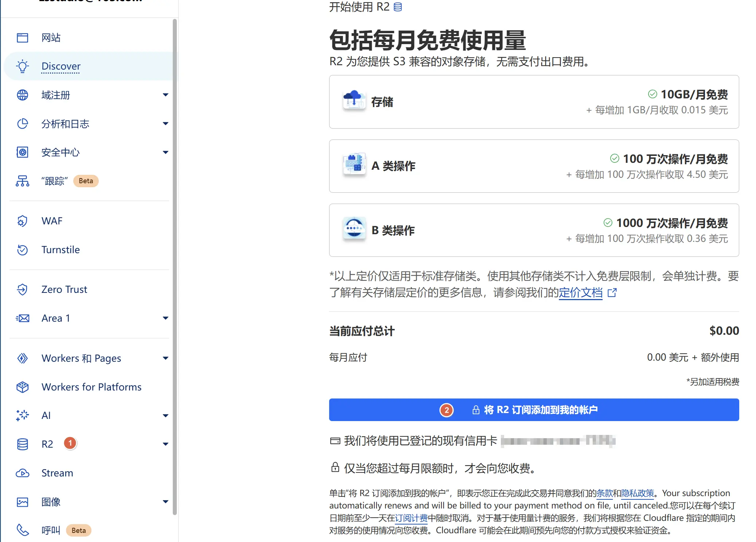
Task: Expand the R2 menu arrow
Action: (165, 444)
